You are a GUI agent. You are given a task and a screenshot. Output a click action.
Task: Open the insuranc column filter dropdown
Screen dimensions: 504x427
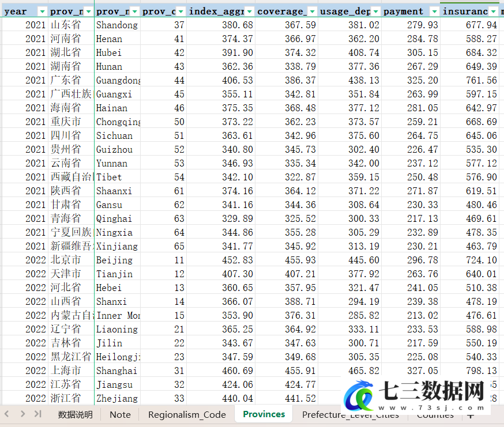pyautogui.click(x=494, y=12)
